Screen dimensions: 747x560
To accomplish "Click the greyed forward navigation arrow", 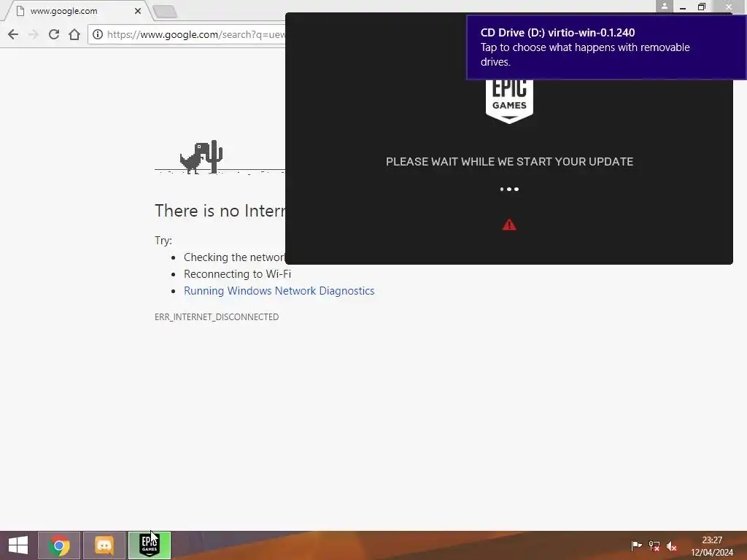I will tap(34, 34).
